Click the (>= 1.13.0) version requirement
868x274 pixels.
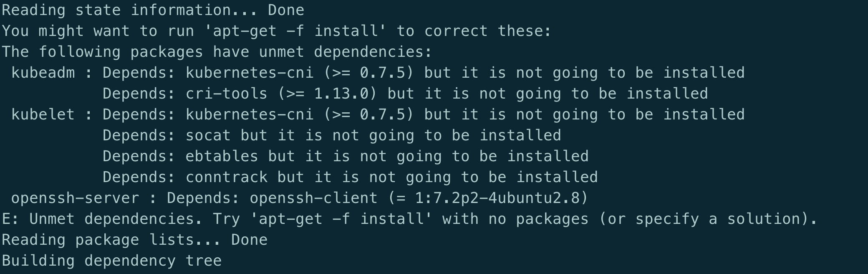328,94
